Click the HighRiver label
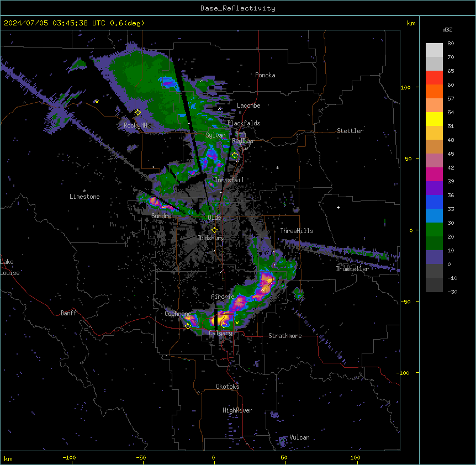The image size is (476, 465). (x=237, y=410)
